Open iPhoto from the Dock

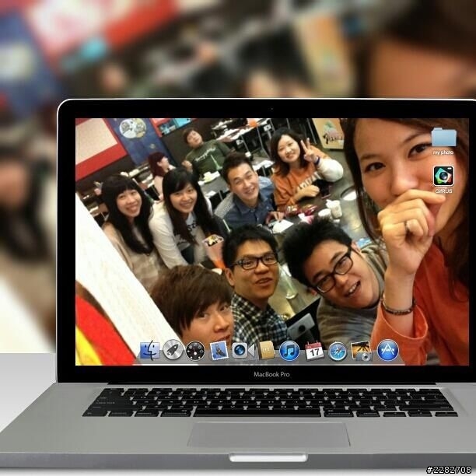[361, 351]
